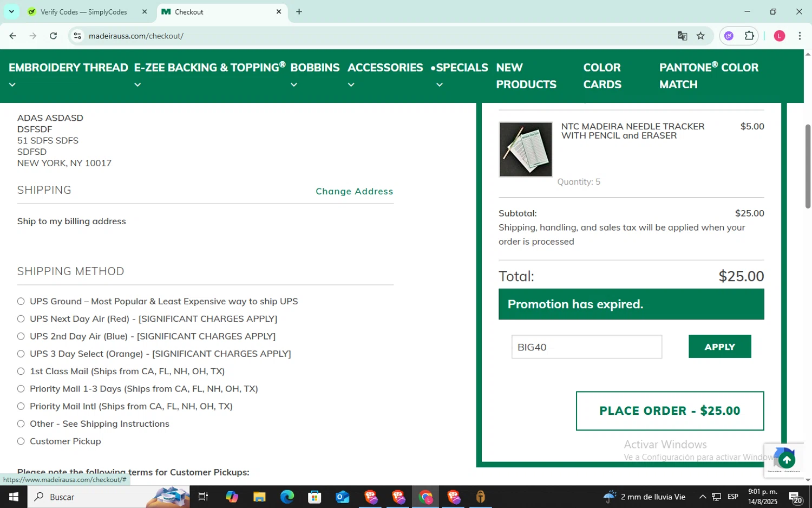This screenshot has height=508, width=812.
Task: Click the browser address bar URL
Action: coord(136,36)
